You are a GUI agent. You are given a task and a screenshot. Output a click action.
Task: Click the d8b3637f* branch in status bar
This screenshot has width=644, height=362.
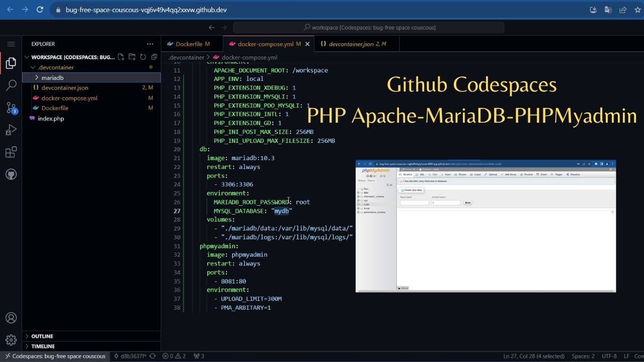(130, 356)
